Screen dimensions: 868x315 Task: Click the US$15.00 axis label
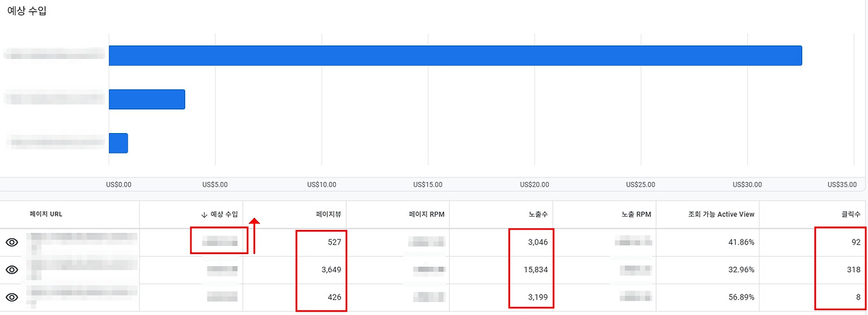[x=428, y=185]
